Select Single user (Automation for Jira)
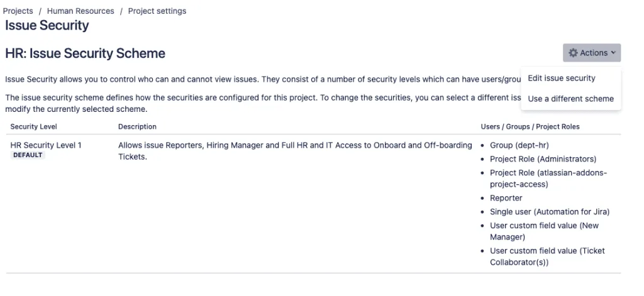The height and width of the screenshot is (296, 644). 550,212
